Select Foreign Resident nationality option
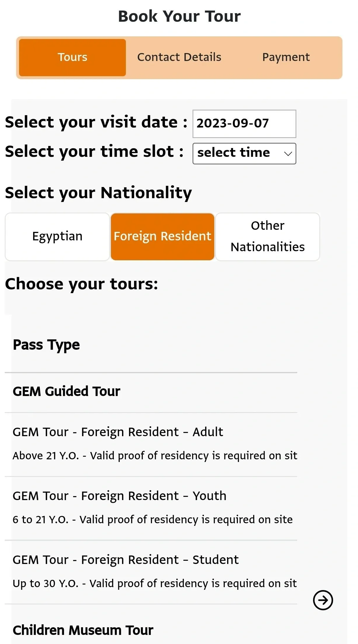This screenshot has height=644, width=358. click(x=162, y=237)
